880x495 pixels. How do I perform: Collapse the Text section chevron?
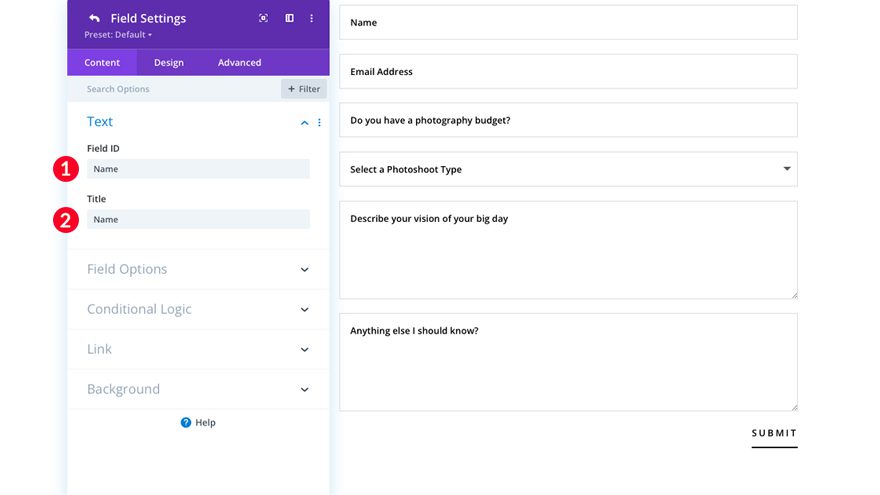(x=305, y=122)
